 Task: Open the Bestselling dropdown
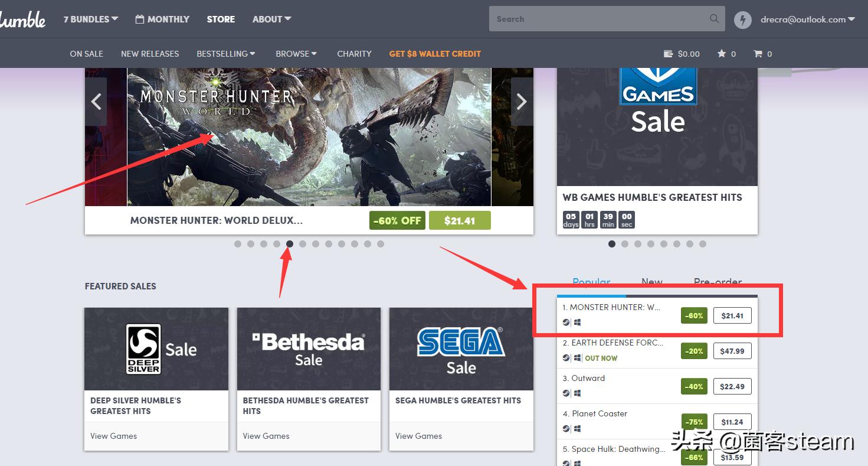coord(226,54)
